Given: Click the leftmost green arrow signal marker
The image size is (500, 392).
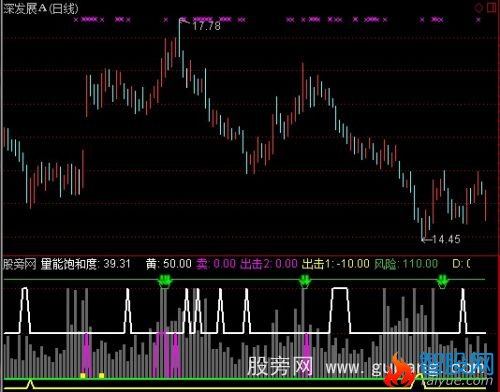Looking at the screenshot, I should (164, 281).
